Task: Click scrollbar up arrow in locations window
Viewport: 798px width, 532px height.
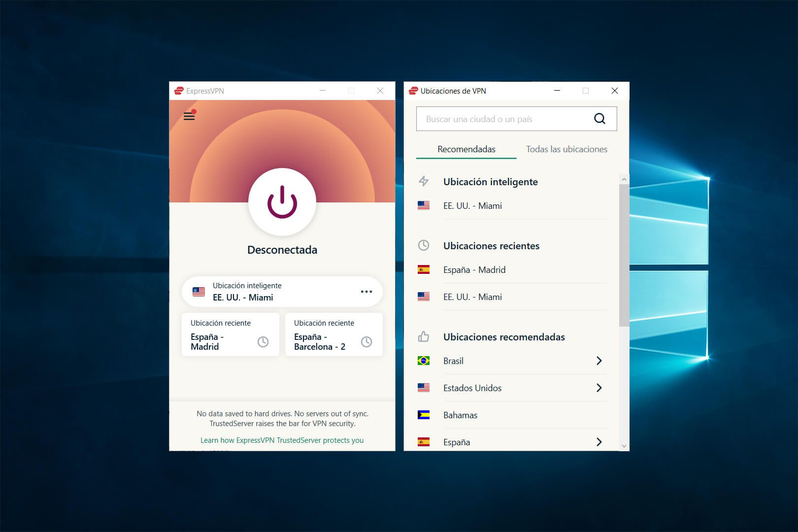Action: (624, 179)
